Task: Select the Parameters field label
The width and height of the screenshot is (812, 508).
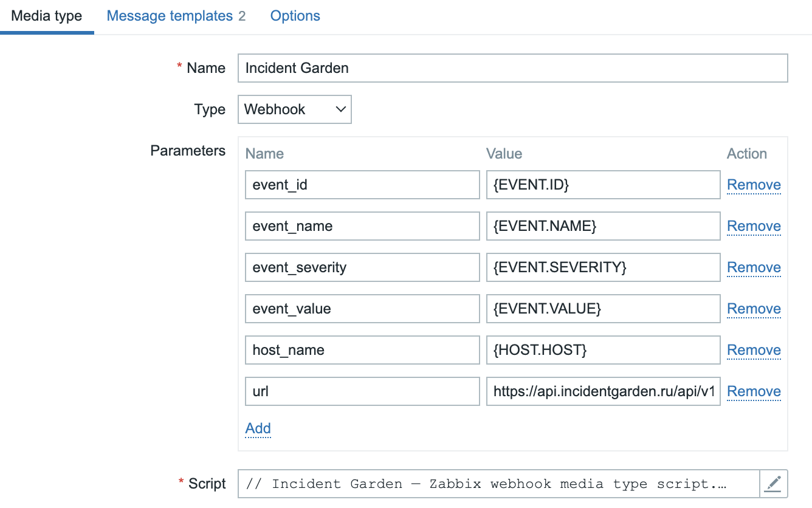Action: 188,151
